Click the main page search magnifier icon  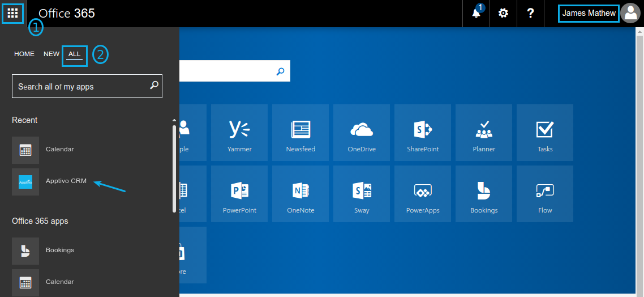280,71
